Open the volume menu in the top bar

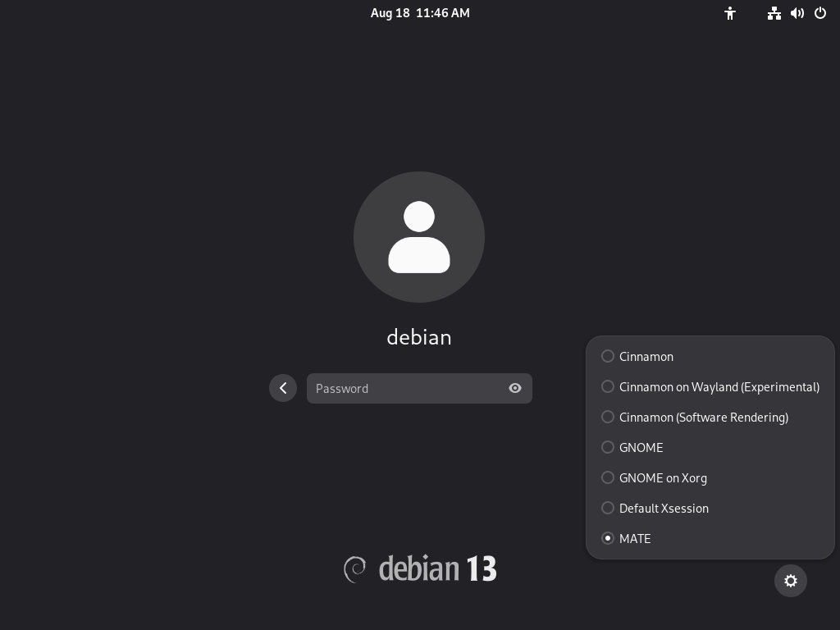797,13
